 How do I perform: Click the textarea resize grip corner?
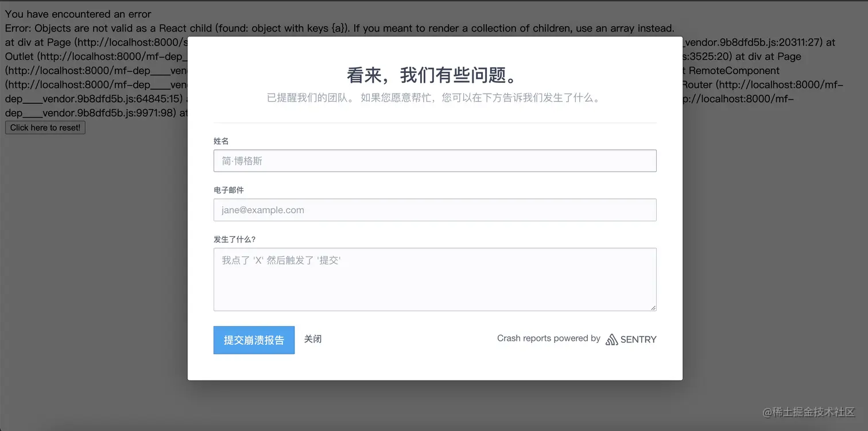pos(653,307)
